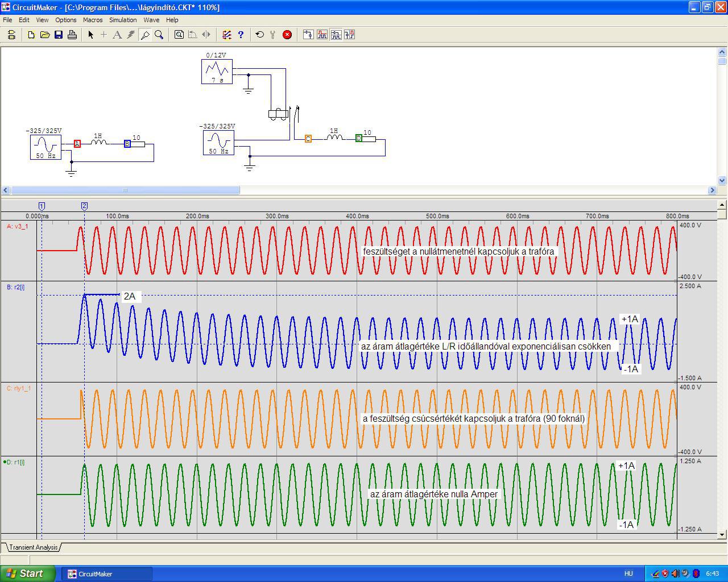Image resolution: width=728 pixels, height=582 pixels.
Task: Click the CircuitMaker taskbar button
Action: pyautogui.click(x=108, y=574)
